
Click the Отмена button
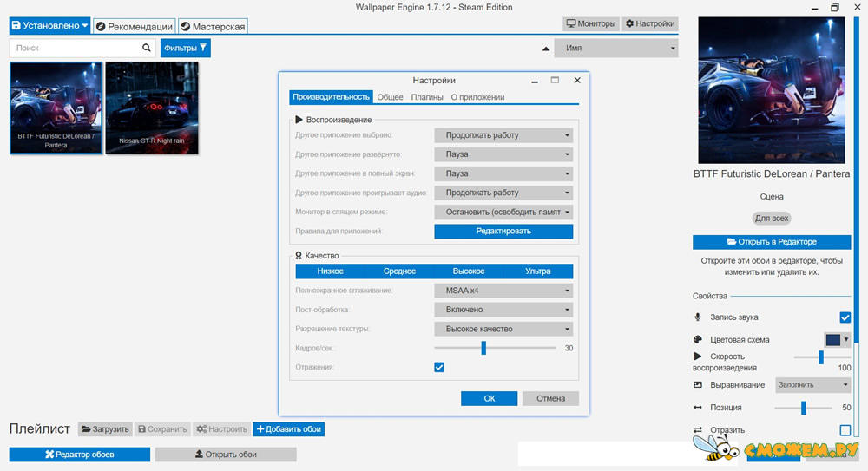click(551, 398)
